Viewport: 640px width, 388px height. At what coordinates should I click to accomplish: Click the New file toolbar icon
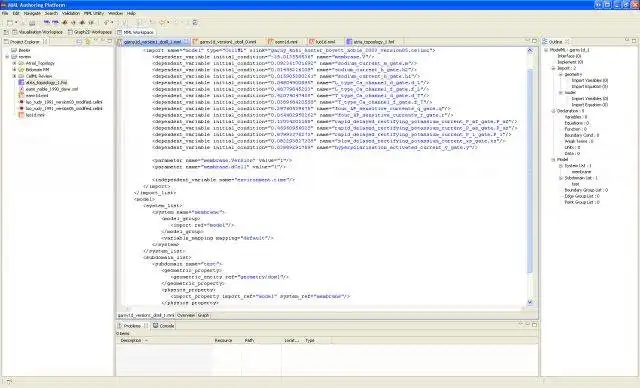pyautogui.click(x=10, y=22)
